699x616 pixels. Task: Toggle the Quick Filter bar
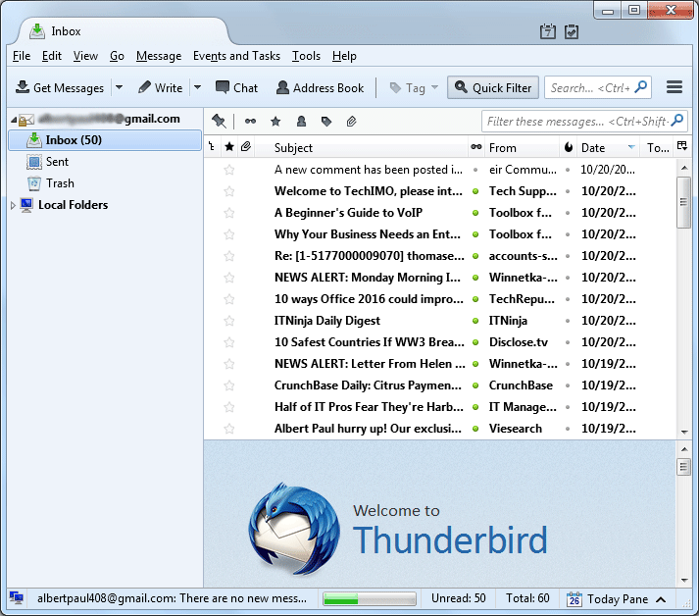[493, 87]
